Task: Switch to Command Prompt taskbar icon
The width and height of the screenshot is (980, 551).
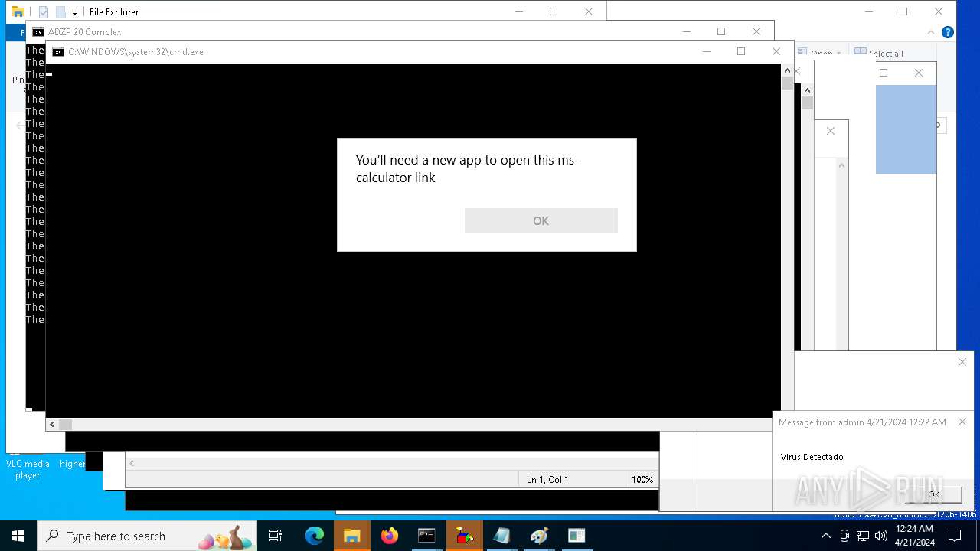Action: click(x=426, y=536)
